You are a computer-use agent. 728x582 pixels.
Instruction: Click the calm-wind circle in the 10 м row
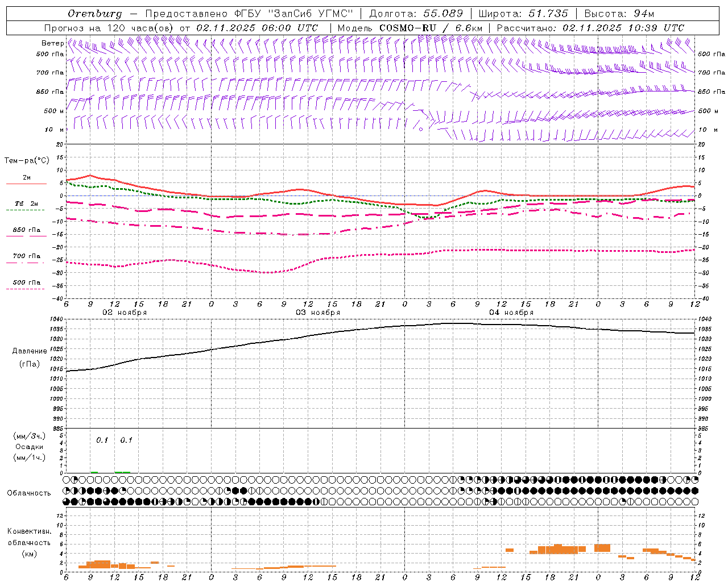421,130
